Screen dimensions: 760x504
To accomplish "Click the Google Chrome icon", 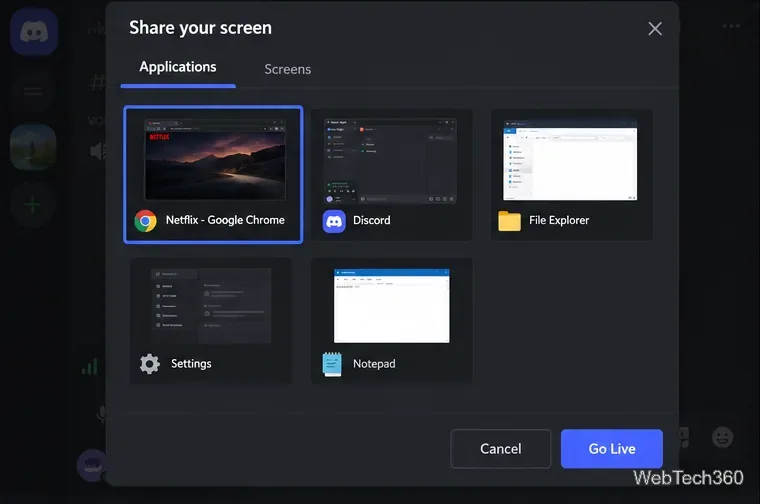I will [145, 221].
